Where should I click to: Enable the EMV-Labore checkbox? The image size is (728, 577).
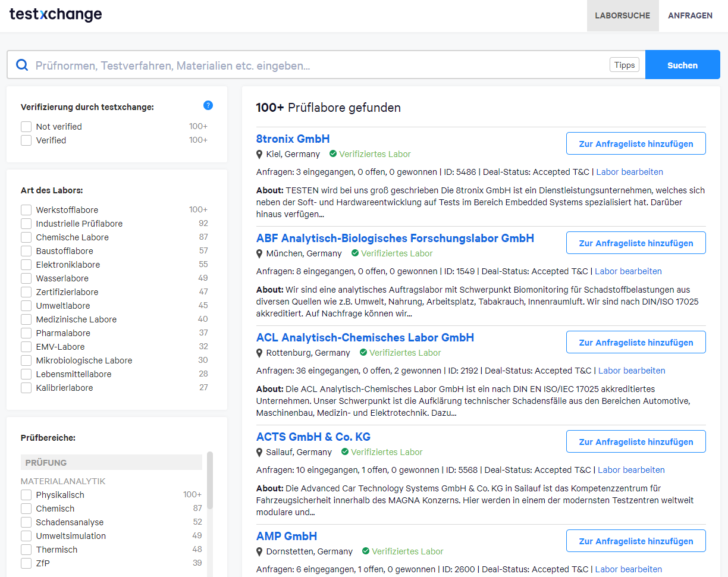26,347
